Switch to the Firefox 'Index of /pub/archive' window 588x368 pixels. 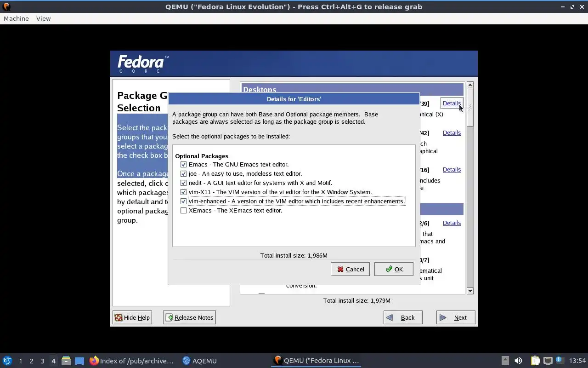click(x=132, y=361)
